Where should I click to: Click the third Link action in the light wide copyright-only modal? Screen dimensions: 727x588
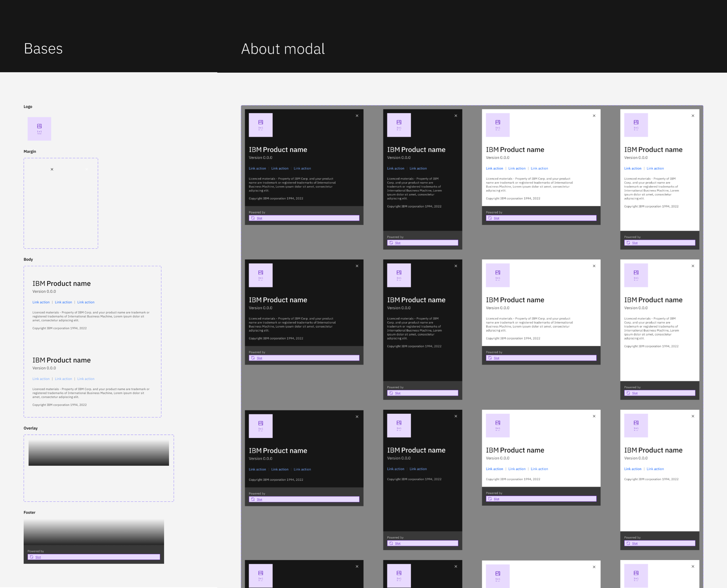[539, 469]
